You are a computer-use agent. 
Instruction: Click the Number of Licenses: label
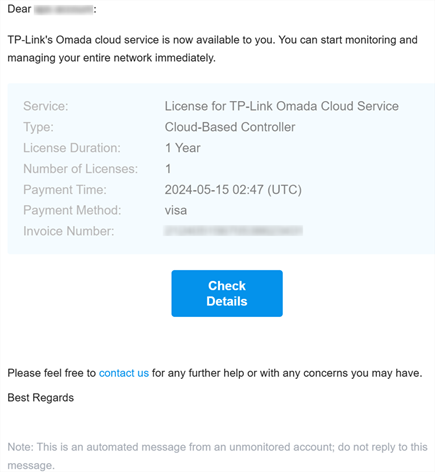(x=80, y=169)
